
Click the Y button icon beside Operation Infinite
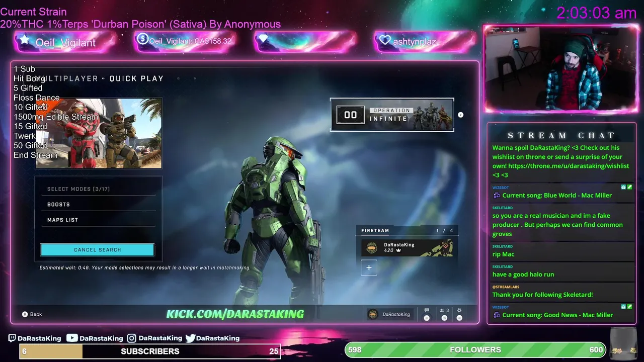click(x=460, y=115)
